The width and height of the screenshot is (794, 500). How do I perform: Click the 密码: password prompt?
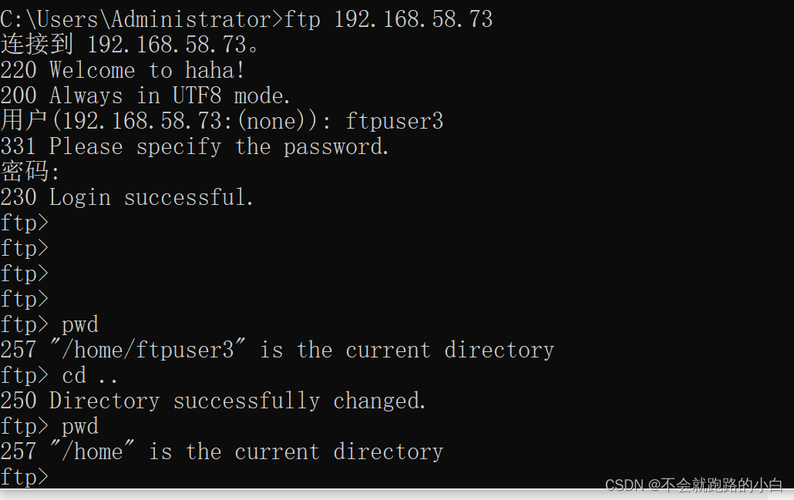[x=30, y=171]
